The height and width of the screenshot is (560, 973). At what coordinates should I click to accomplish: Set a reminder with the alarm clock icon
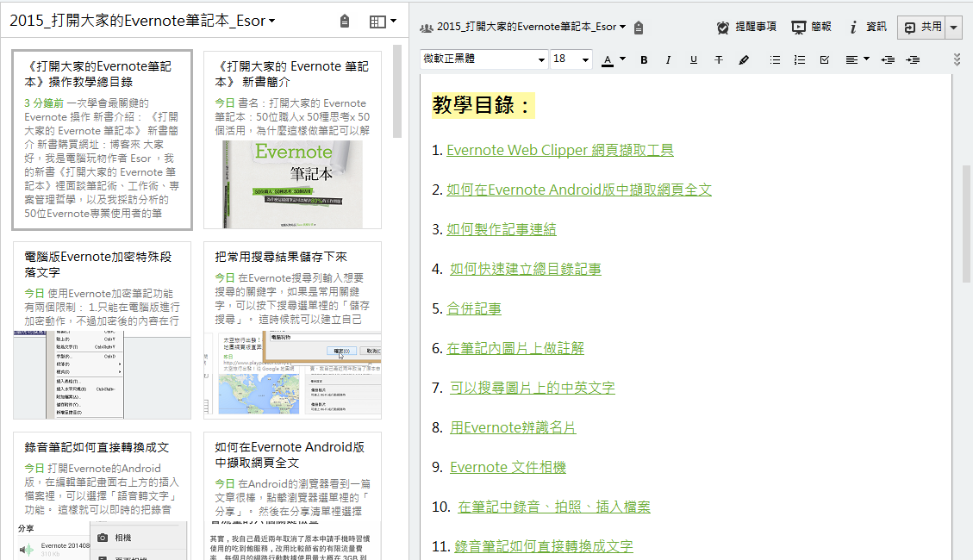723,28
